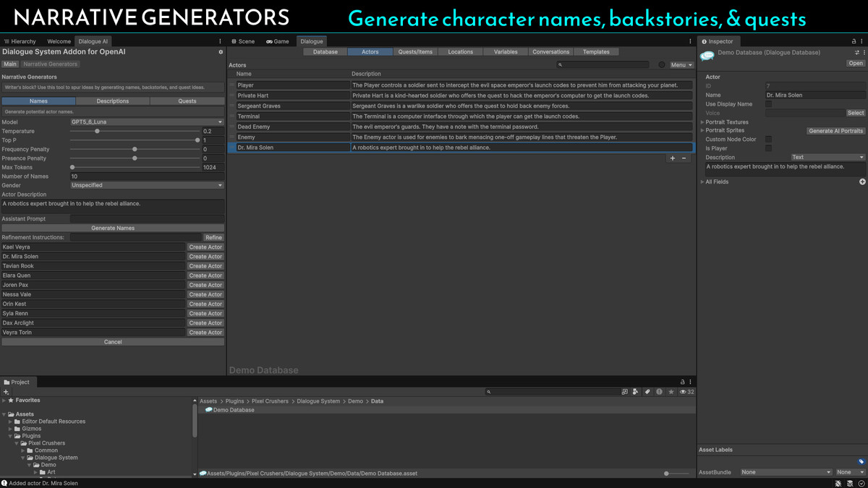This screenshot has width=868, height=488.
Task: Check the Is Player checkbox
Action: 768,148
